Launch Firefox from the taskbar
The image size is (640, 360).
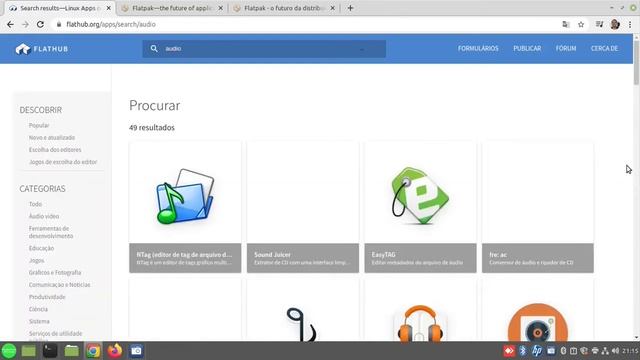(115, 351)
